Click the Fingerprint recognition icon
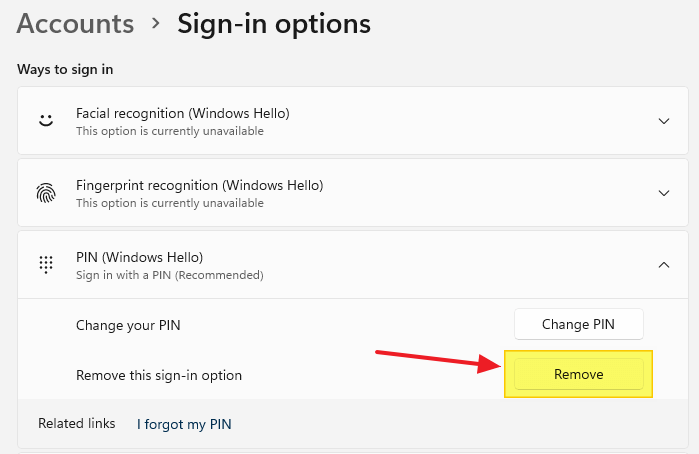Screen dimensions: 699x454 (45, 193)
